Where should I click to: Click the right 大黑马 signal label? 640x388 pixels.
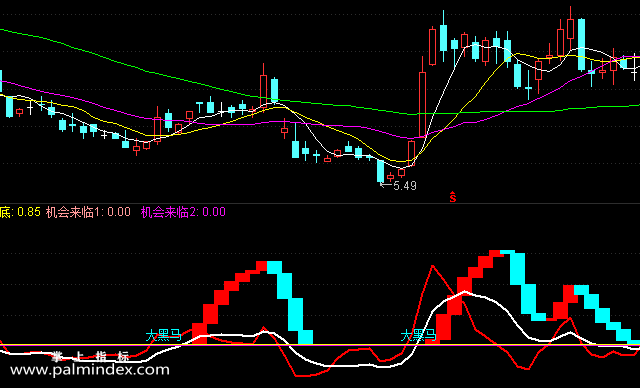pos(418,336)
